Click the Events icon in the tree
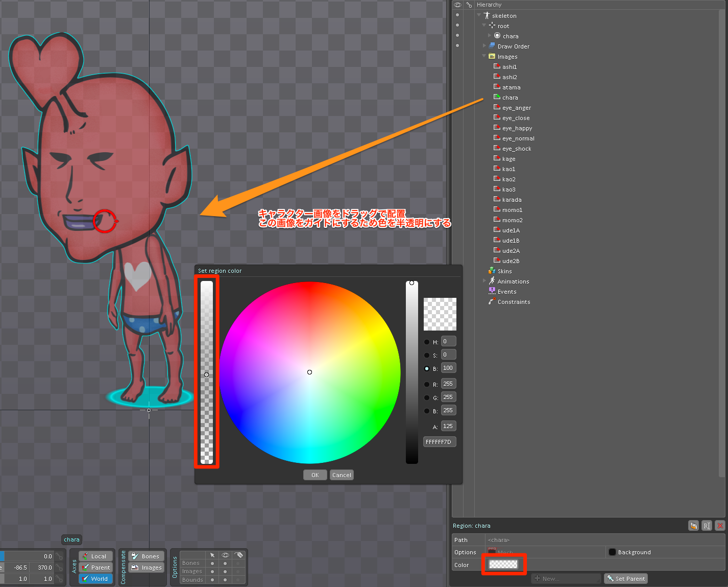 click(x=492, y=291)
